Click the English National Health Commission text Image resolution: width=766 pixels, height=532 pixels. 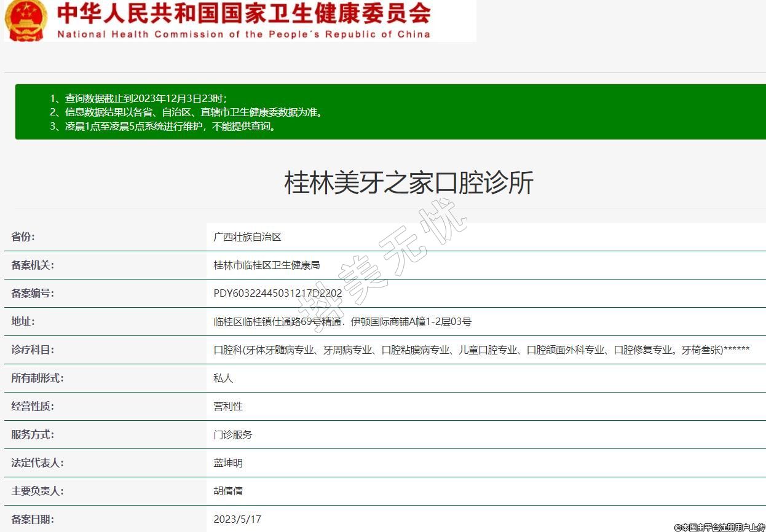(243, 34)
